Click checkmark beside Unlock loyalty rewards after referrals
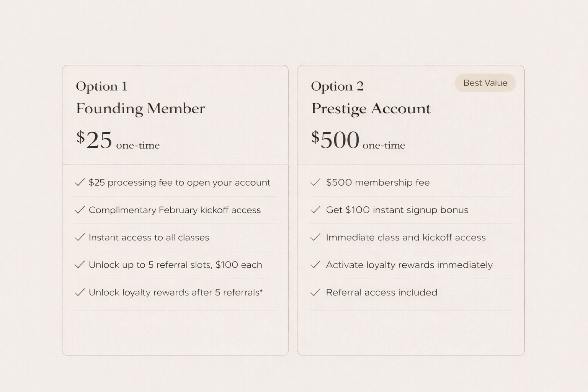Image resolution: width=588 pixels, height=392 pixels. (x=80, y=292)
